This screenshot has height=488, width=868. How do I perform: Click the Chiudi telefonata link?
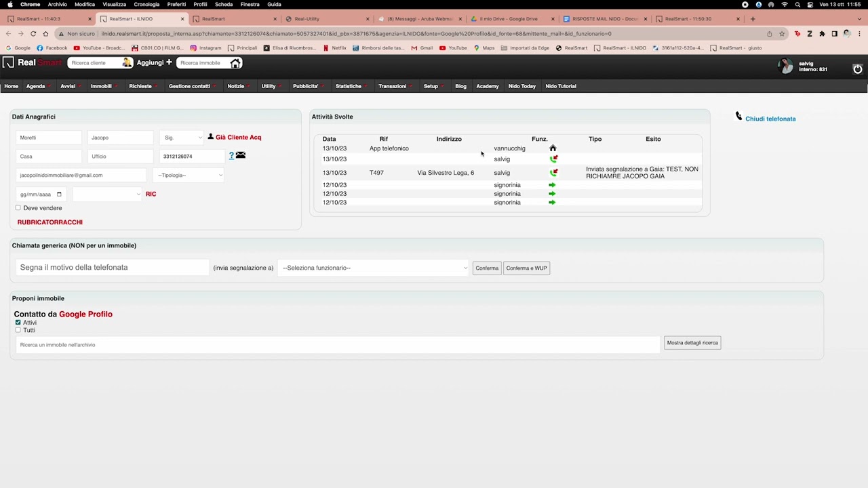click(770, 119)
